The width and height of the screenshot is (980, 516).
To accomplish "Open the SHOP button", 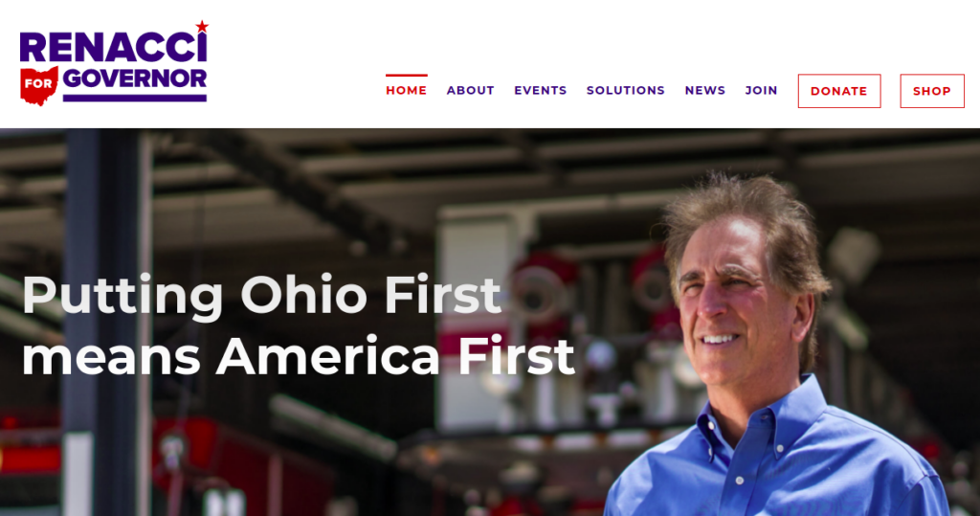I will coord(932,91).
